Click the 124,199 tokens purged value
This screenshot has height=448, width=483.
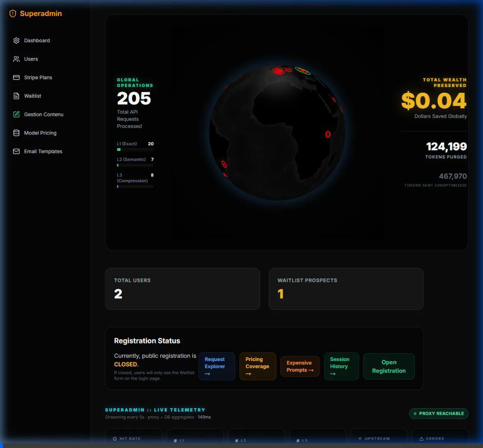click(446, 146)
